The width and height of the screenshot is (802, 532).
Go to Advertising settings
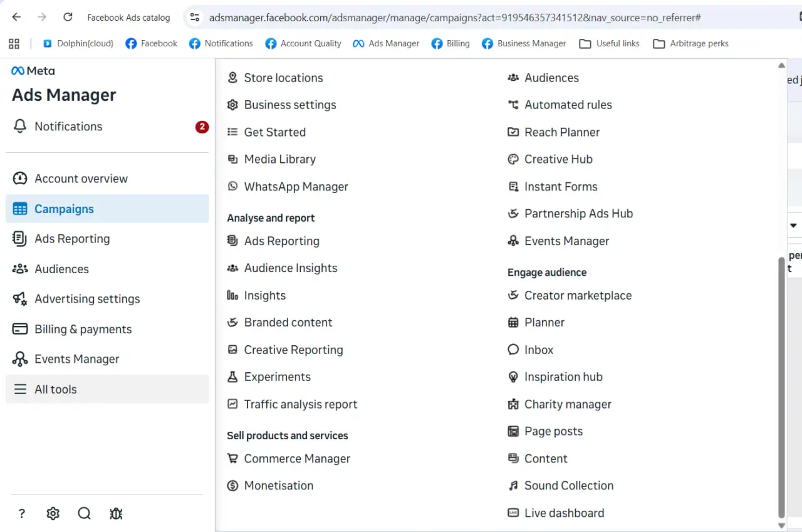(107, 299)
